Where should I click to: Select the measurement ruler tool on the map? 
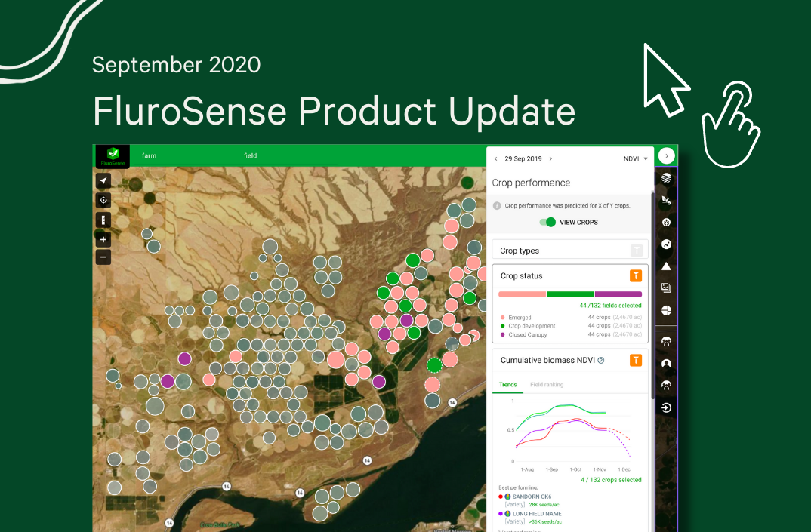tap(103, 220)
